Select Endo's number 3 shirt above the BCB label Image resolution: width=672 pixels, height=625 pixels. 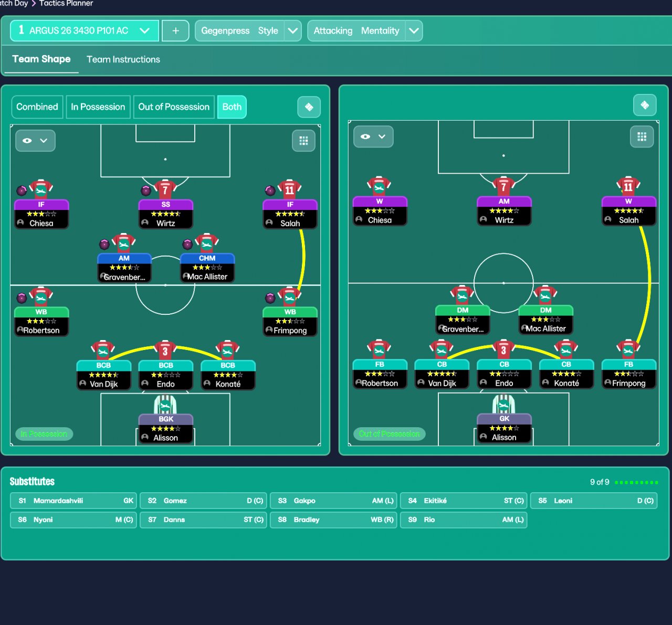point(165,350)
